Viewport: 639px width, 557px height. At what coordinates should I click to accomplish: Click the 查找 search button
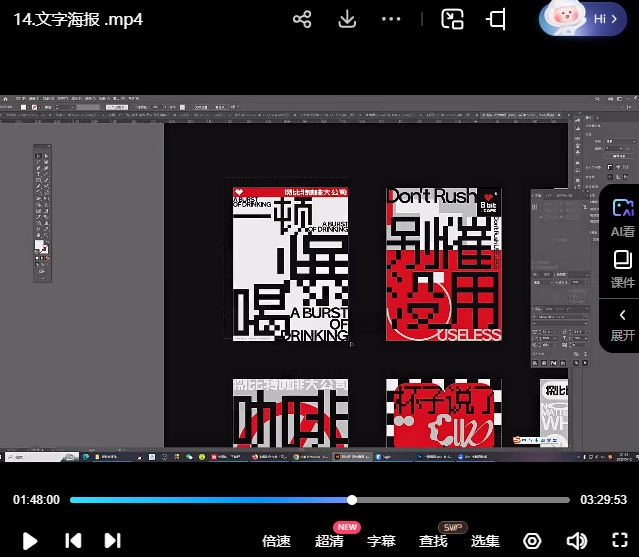pos(433,541)
